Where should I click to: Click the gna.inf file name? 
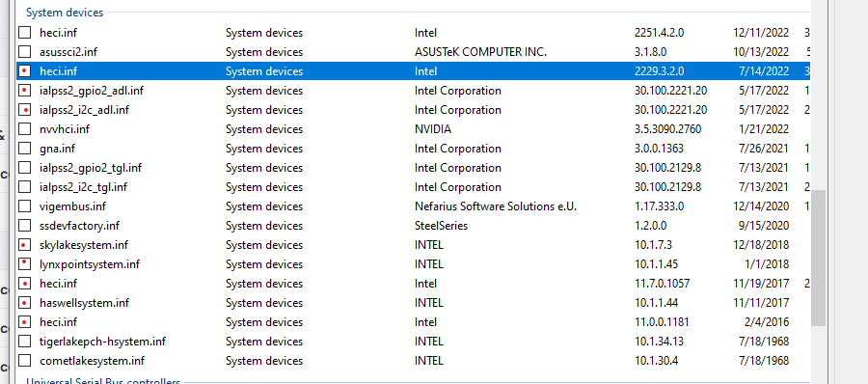coord(58,149)
